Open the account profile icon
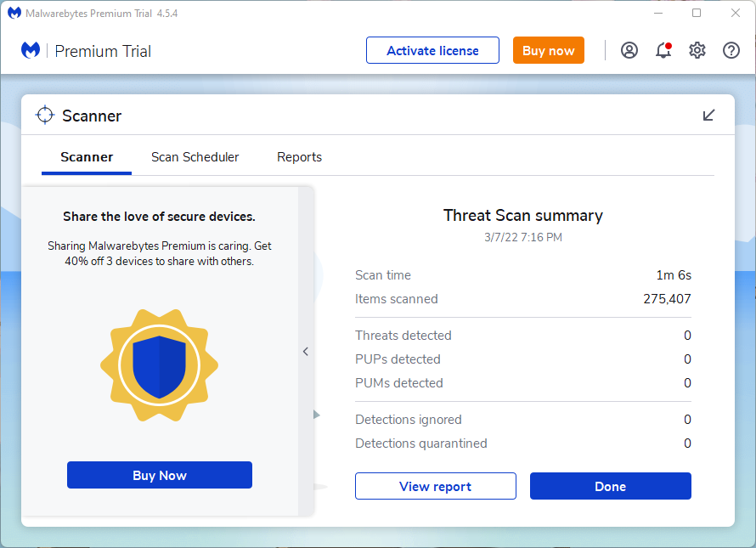The height and width of the screenshot is (548, 756). 629,50
